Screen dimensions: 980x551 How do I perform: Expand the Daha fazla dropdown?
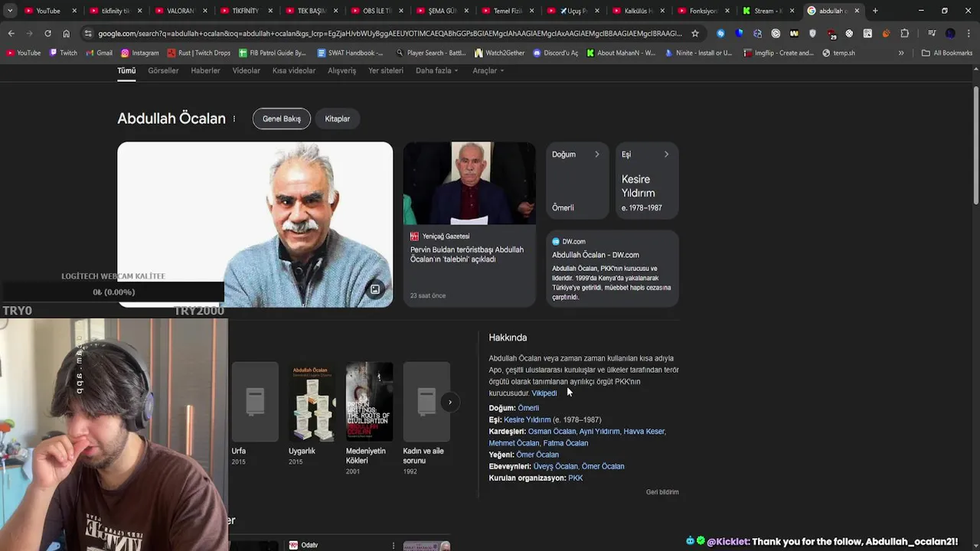[x=436, y=70]
